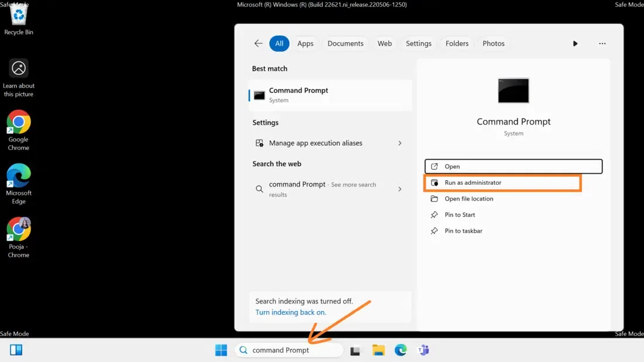644x362 pixels.
Task: Open the three-dots more options menu
Action: [x=602, y=43]
